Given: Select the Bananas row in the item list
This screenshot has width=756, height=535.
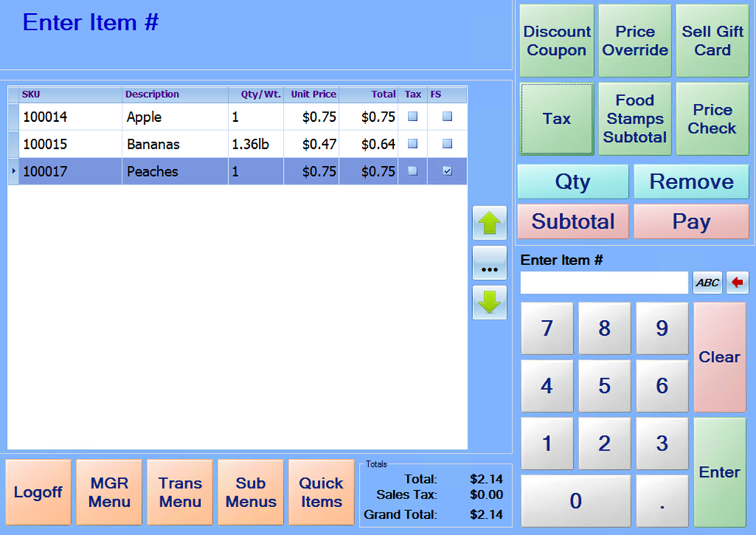Looking at the screenshot, I should (x=153, y=144).
